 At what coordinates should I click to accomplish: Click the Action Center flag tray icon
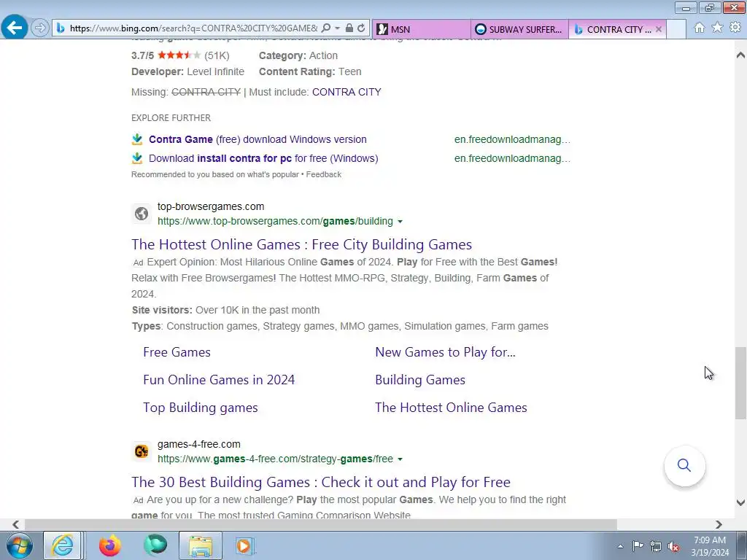click(x=638, y=546)
